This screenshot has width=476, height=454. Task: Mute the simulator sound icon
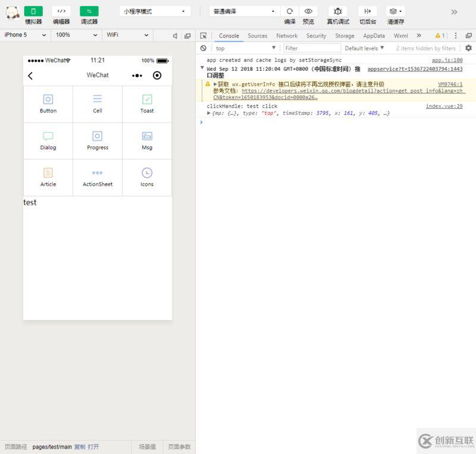[175, 36]
